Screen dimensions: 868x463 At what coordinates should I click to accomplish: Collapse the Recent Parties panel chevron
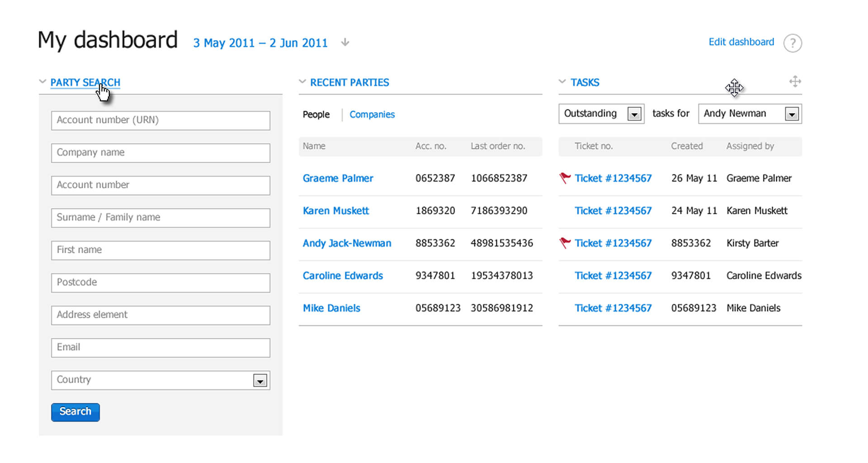(302, 82)
